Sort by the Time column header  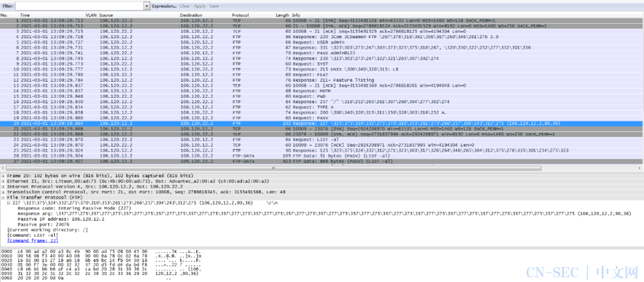[x=26, y=15]
